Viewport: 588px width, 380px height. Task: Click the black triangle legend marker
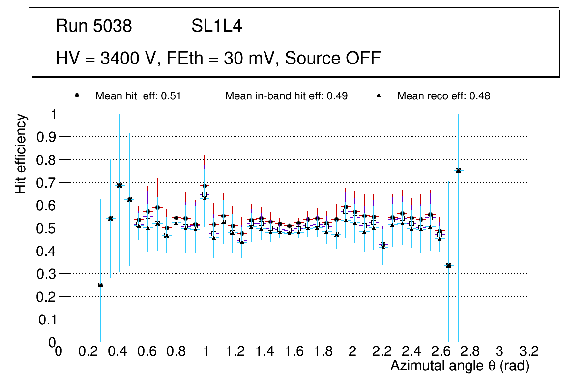tap(379, 96)
